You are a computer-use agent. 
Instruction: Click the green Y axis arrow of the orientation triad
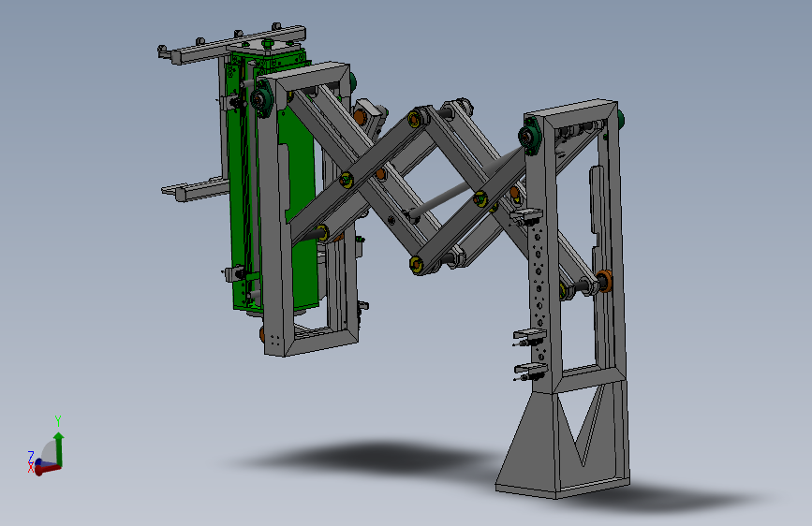click(x=59, y=448)
